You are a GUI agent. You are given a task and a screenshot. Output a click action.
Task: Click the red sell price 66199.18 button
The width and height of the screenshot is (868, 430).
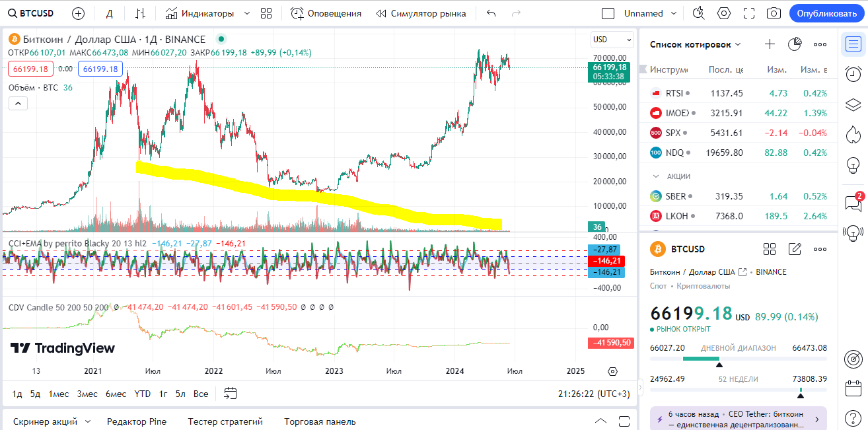31,69
